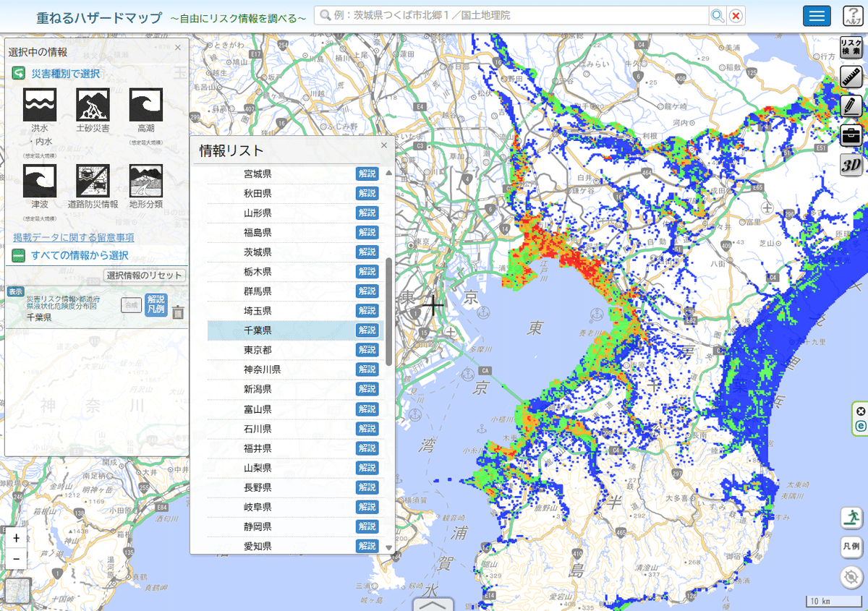Toggle the 表示 visibility badge for the layer
Image resolution: width=868 pixels, height=611 pixels.
pyautogui.click(x=15, y=291)
